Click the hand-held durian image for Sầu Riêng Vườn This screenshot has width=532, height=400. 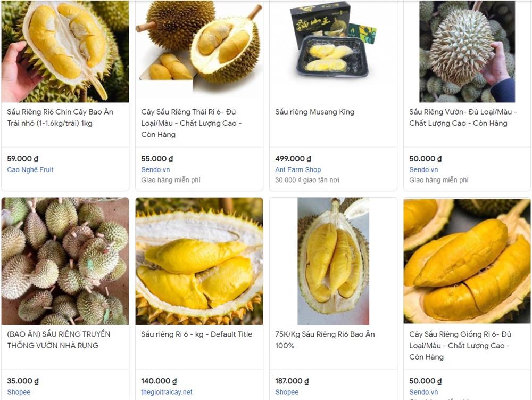click(x=467, y=51)
